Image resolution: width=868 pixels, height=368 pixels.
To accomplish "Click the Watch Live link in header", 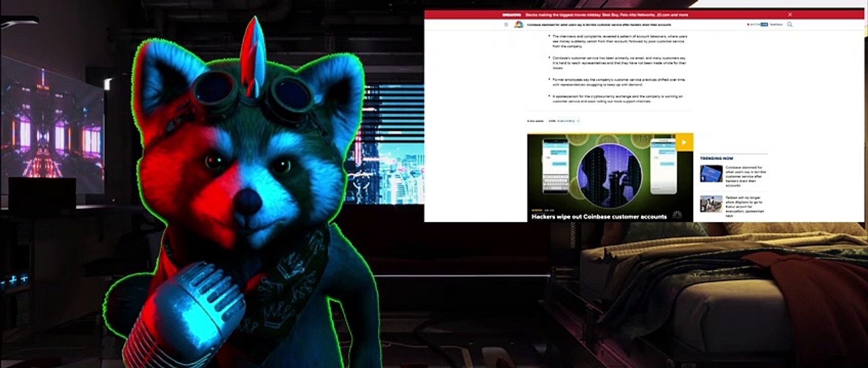I will (757, 25).
